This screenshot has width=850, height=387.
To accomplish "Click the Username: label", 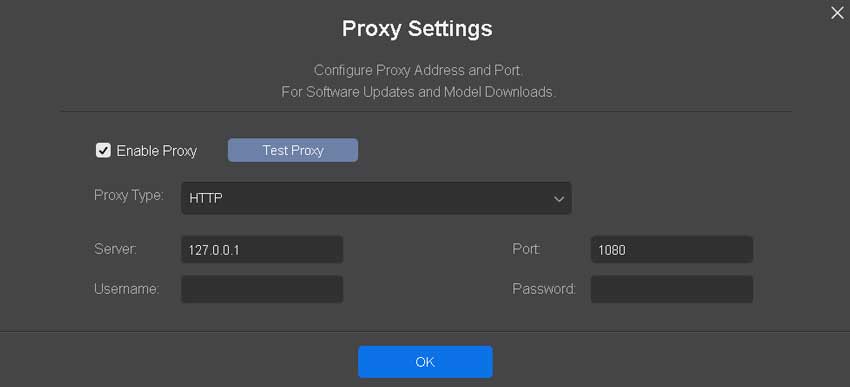I will click(126, 289).
